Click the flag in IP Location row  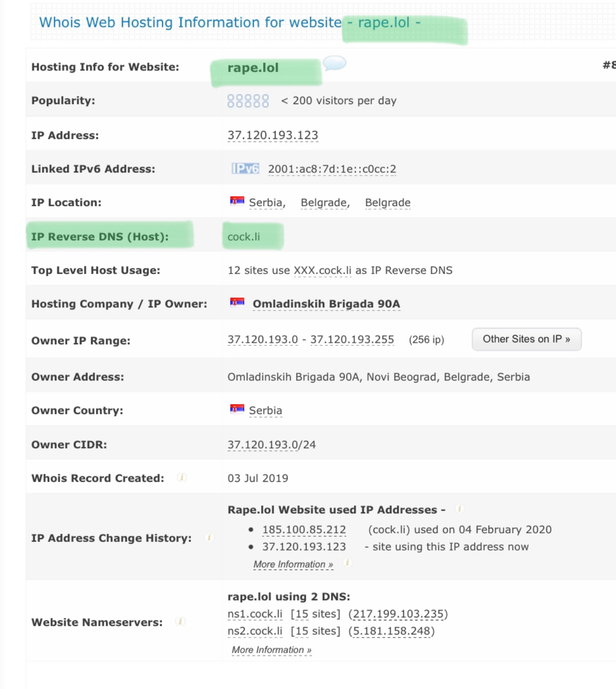pos(237,201)
